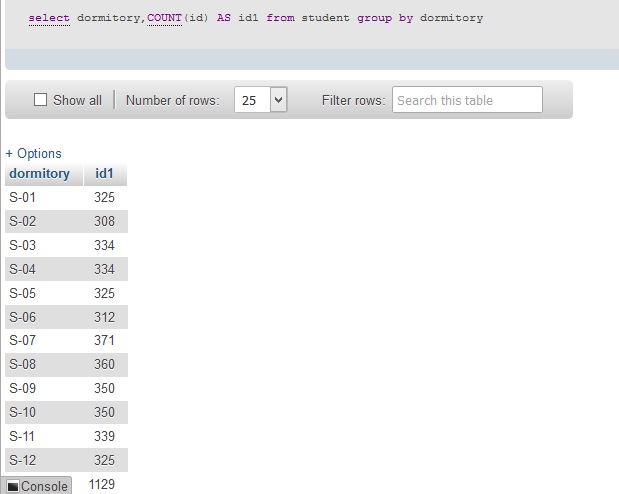Viewport: 619px width, 494px height.
Task: Click the Filter rows label
Action: click(353, 100)
